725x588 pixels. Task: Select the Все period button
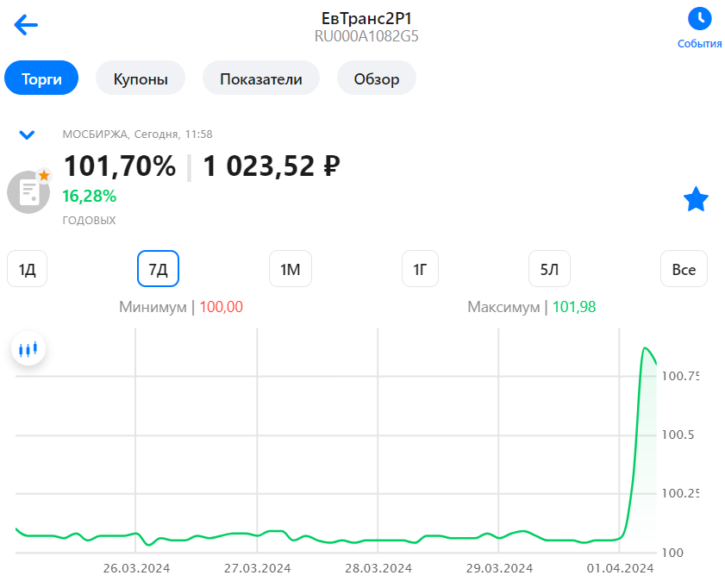click(x=684, y=268)
